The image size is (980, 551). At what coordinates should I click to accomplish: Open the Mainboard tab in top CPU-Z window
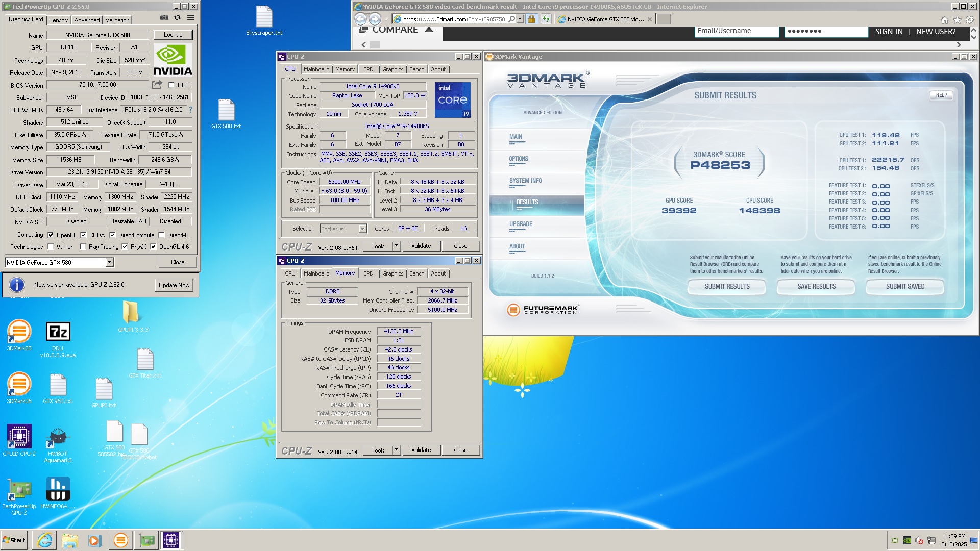[x=316, y=69]
